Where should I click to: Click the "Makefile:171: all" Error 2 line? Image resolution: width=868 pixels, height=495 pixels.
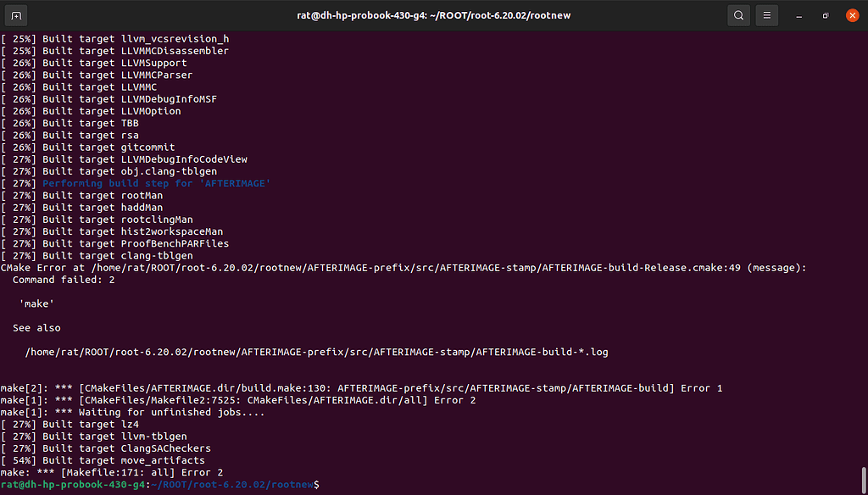coord(111,472)
